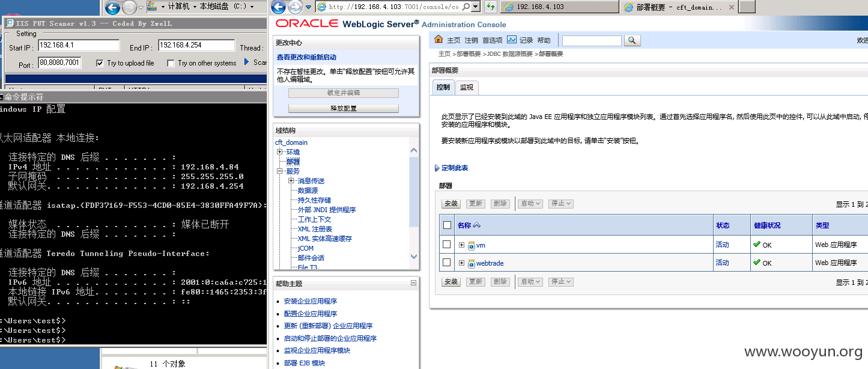
Task: Click the magnifier search button in console toolbar
Action: (633, 40)
